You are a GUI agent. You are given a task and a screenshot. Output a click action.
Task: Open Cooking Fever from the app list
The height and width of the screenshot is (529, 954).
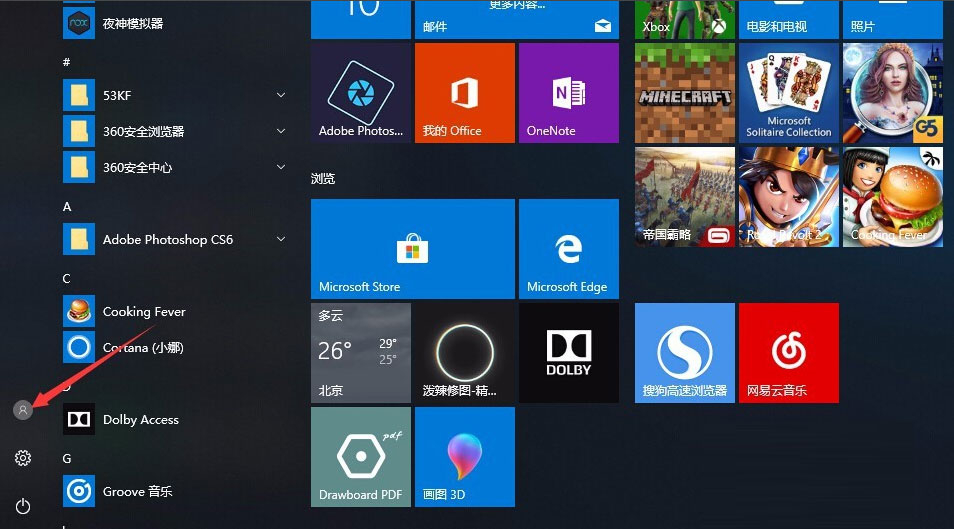pyautogui.click(x=144, y=311)
